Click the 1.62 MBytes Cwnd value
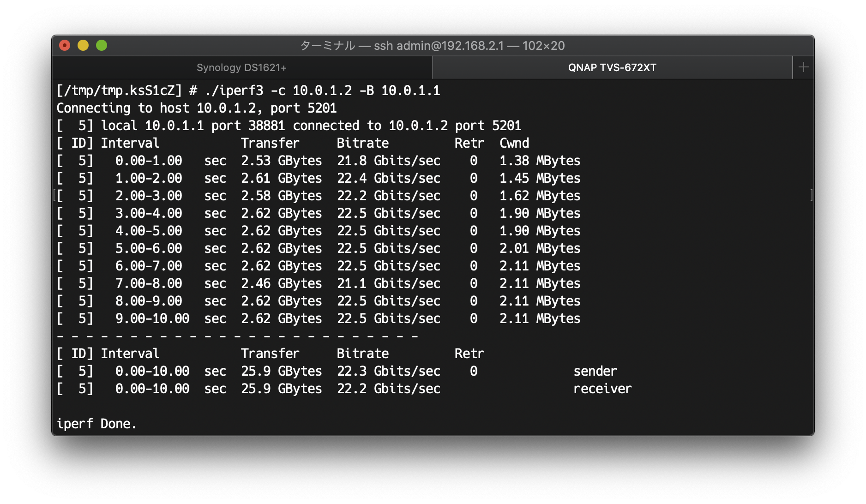Image resolution: width=866 pixels, height=504 pixels. coord(540,196)
